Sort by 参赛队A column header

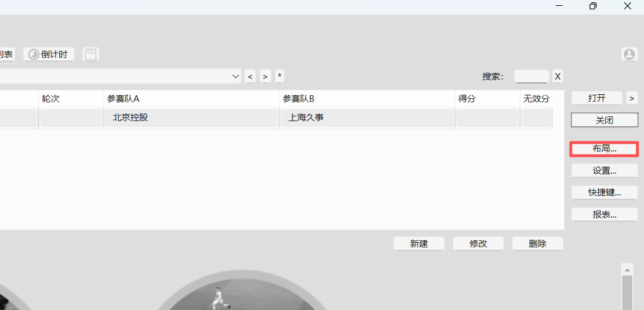(x=191, y=98)
